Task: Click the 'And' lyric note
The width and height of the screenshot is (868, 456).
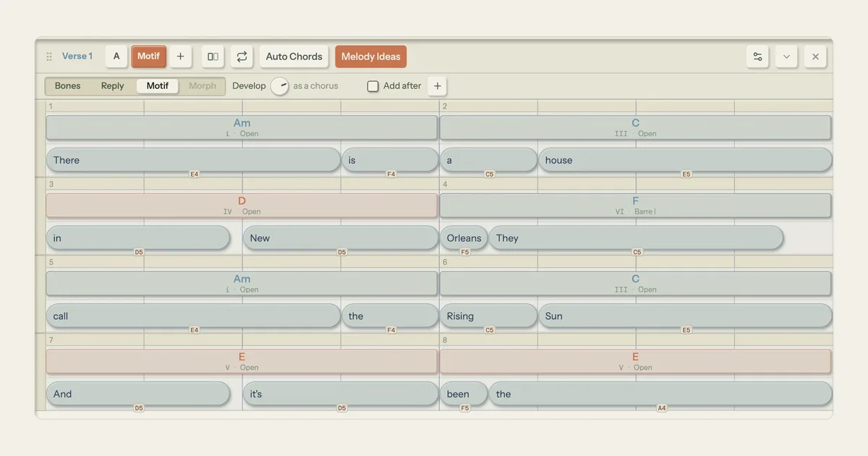Action: point(138,394)
